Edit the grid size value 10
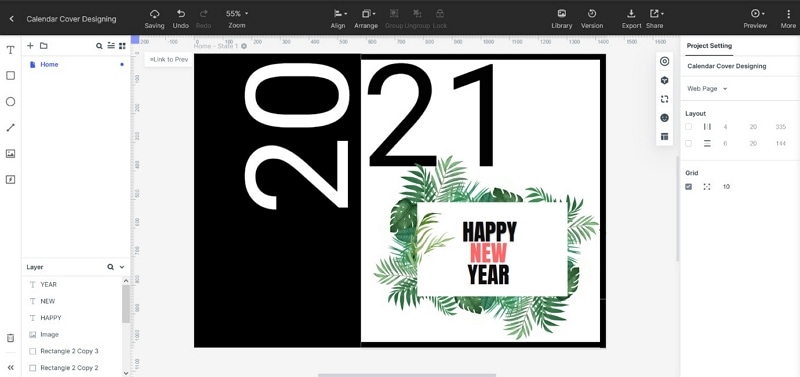The image size is (800, 377). 727,187
